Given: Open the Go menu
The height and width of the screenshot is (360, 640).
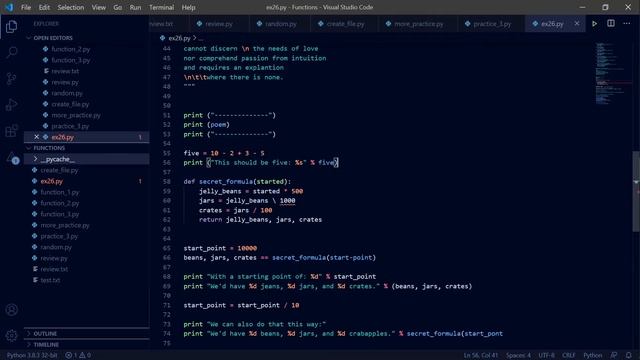Looking at the screenshot, I should [118, 7].
